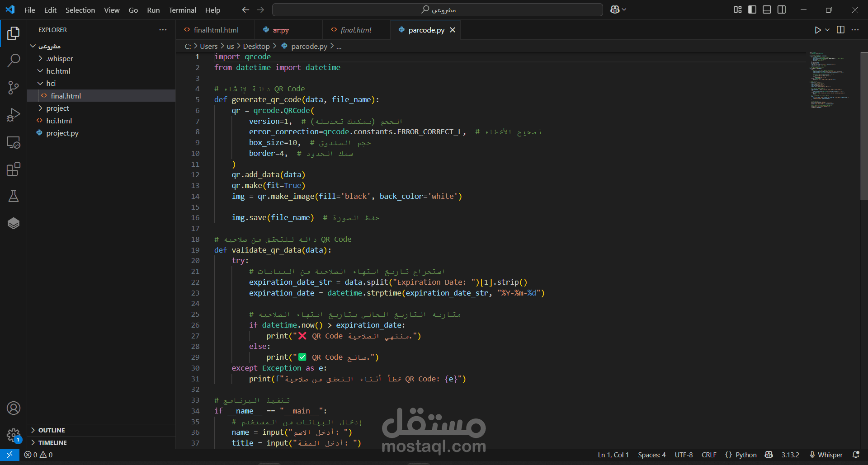Collapse the مشروعي root folder
This screenshot has width=868, height=465.
101,46
